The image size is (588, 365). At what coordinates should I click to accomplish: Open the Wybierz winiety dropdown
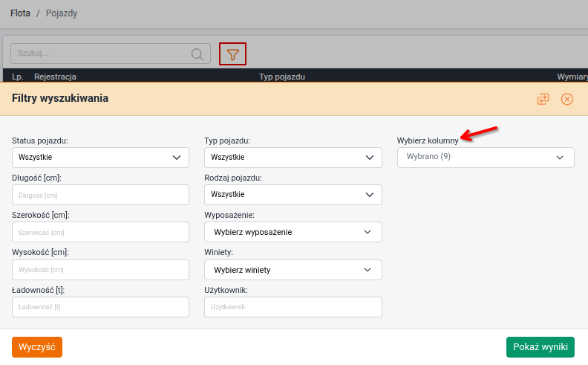[x=293, y=270]
